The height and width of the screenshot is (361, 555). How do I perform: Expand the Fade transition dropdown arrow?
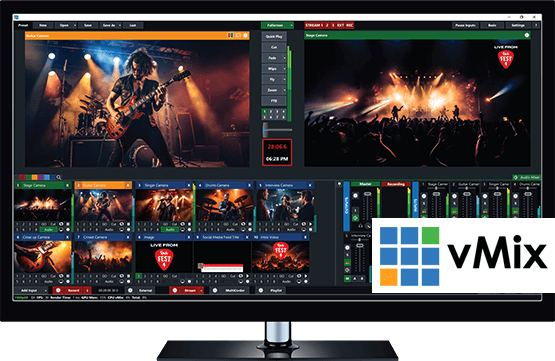284,58
